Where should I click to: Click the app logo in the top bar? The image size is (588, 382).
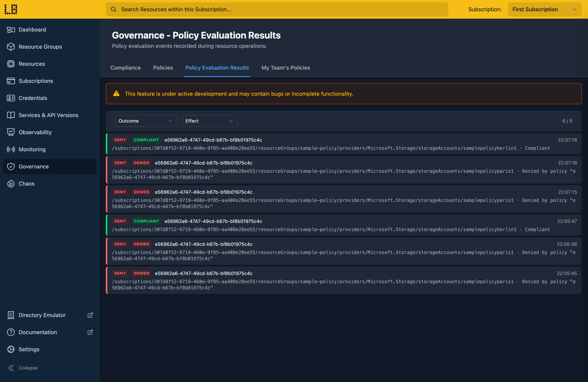[x=11, y=9]
